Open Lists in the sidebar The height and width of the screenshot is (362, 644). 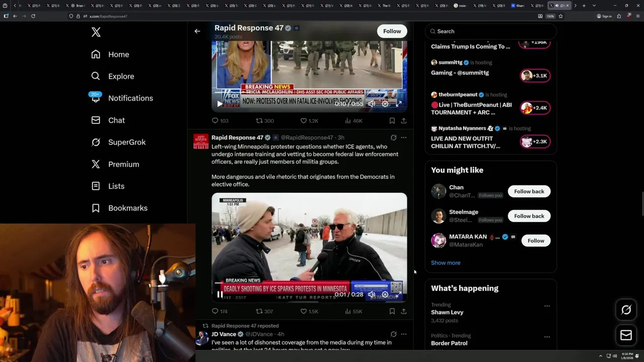[108, 186]
